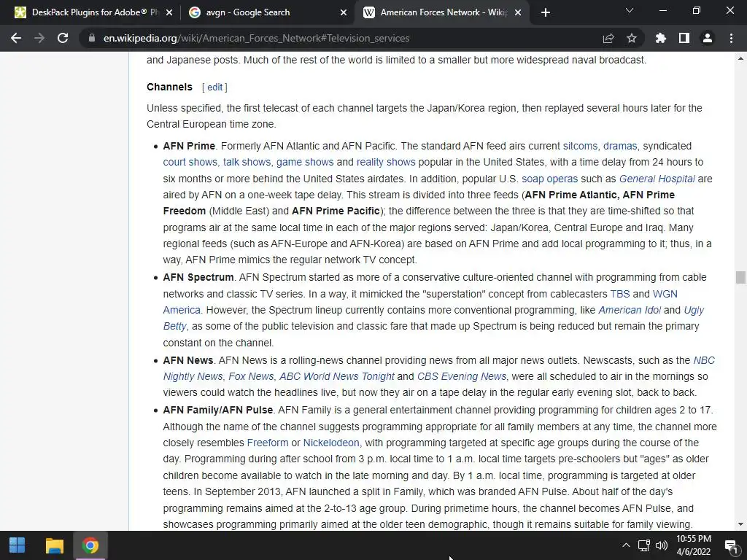Open the sitcoms link

point(580,146)
